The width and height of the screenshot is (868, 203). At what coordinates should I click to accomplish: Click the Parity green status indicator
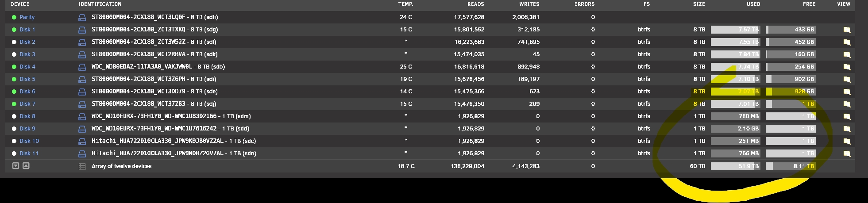(14, 17)
